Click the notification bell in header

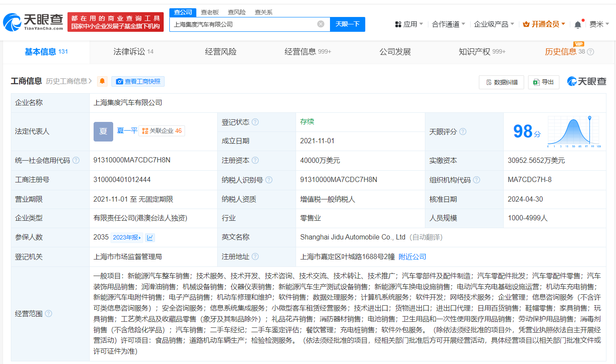click(578, 24)
